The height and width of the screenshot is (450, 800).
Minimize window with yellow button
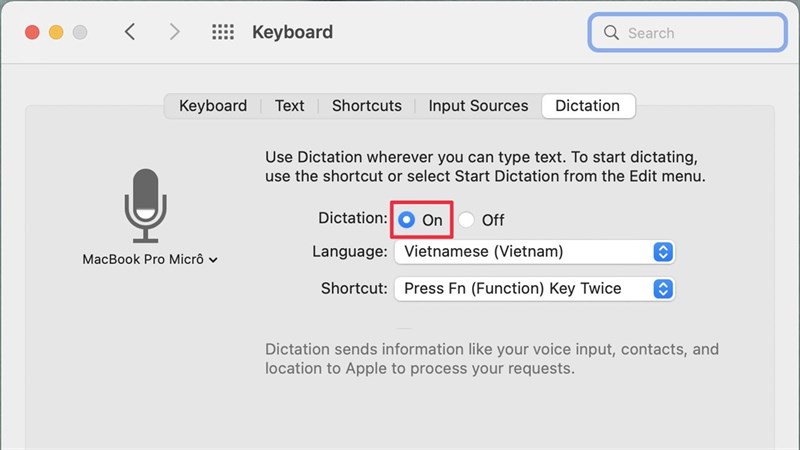click(x=56, y=32)
